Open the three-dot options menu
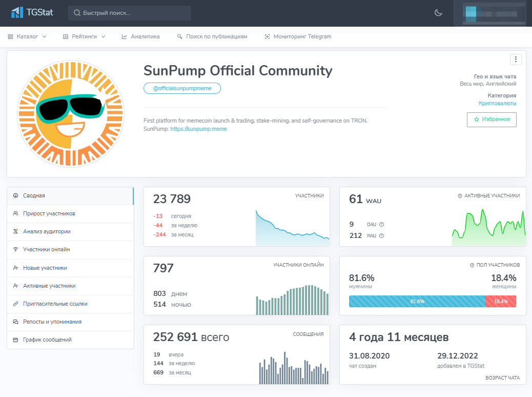This screenshot has width=532, height=397. click(x=516, y=59)
